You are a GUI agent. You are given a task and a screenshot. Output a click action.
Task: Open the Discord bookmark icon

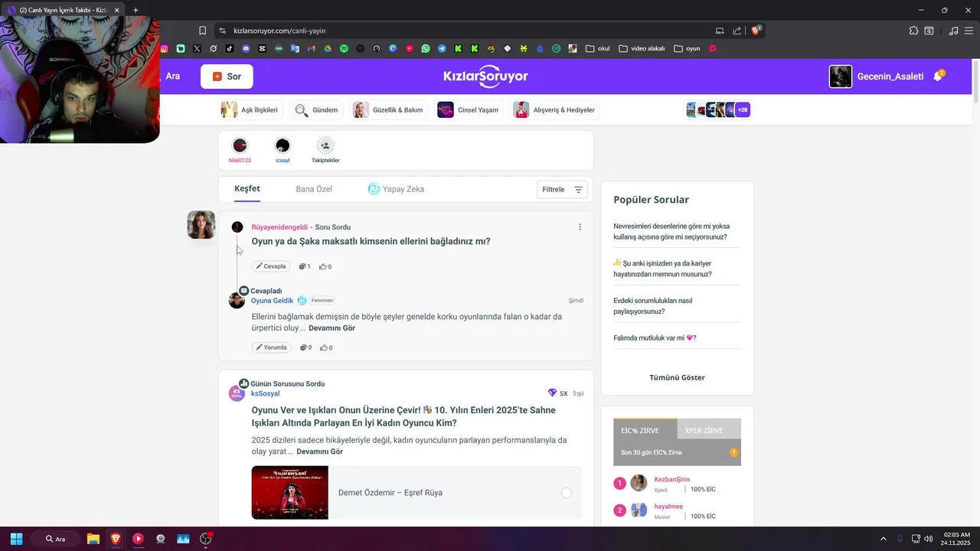coord(246,48)
